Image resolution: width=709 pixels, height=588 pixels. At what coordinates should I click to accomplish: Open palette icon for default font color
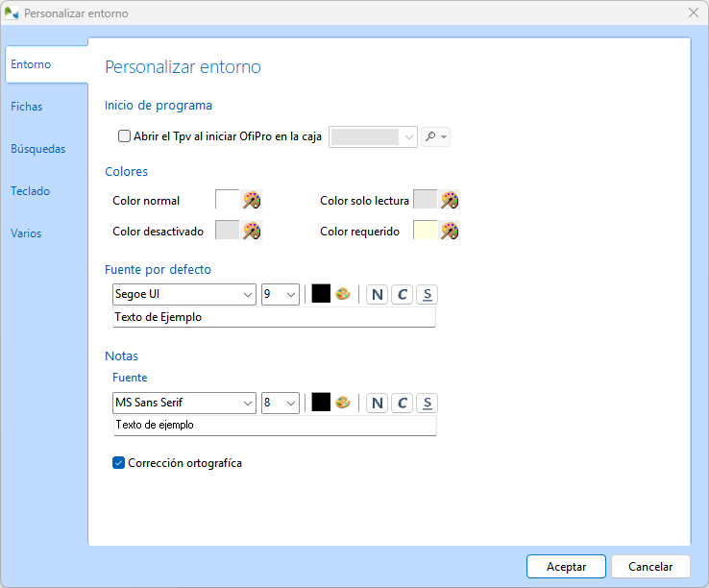click(343, 294)
